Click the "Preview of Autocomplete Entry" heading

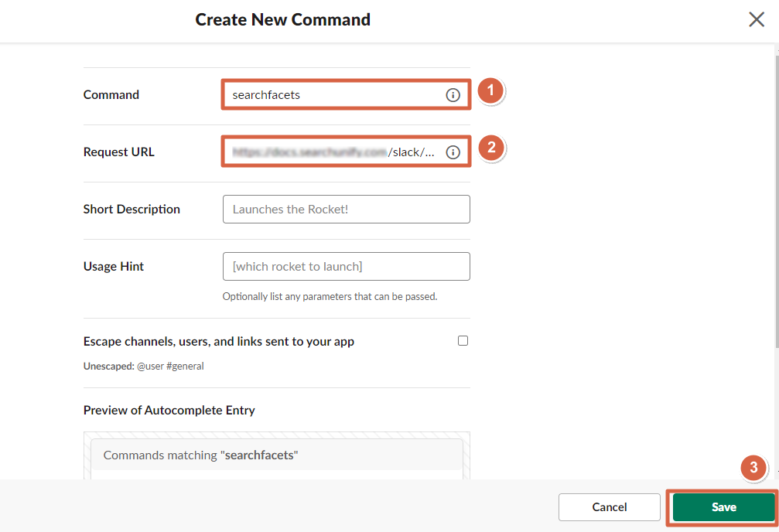pyautogui.click(x=169, y=410)
